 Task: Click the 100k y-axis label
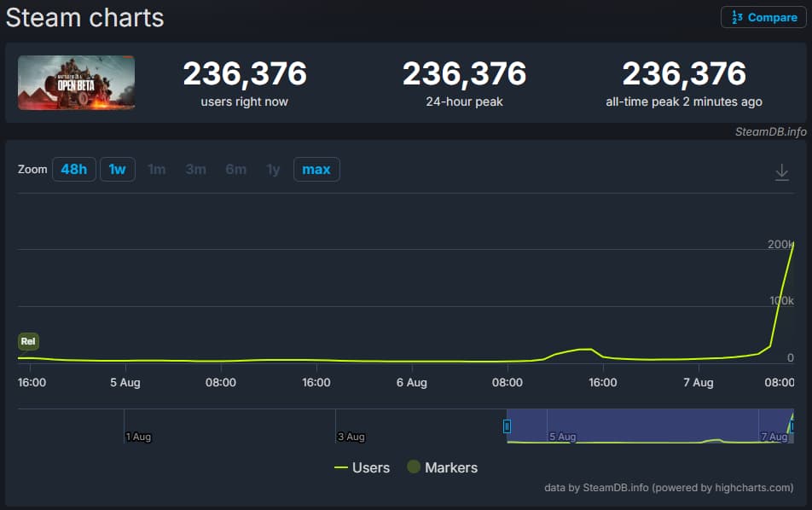781,301
